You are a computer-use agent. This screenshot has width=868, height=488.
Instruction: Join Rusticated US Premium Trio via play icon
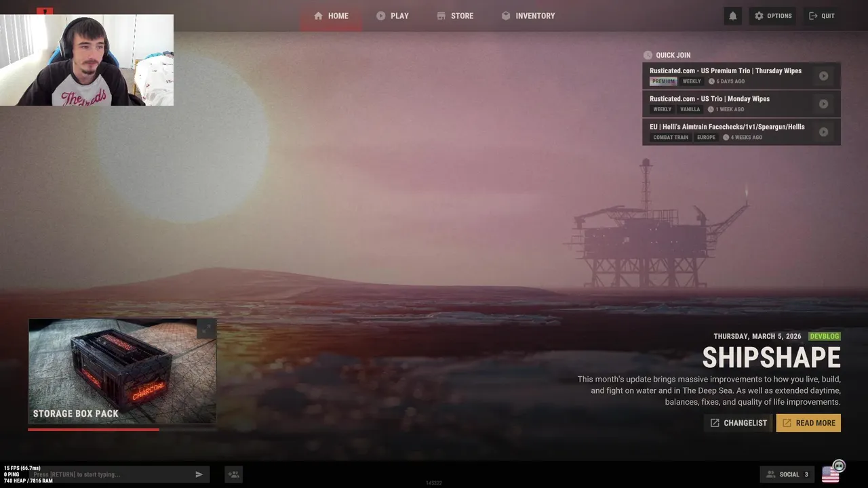point(823,76)
